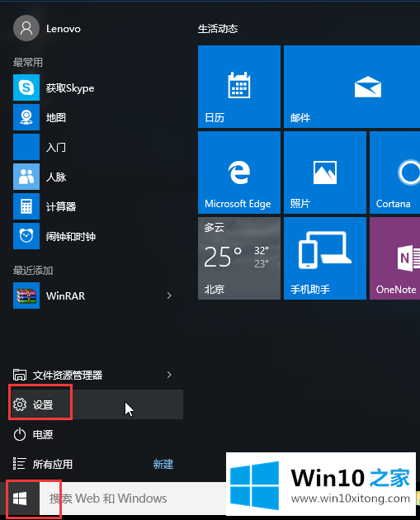Click the 新建 link beside All apps
420x520 pixels.
tap(163, 464)
